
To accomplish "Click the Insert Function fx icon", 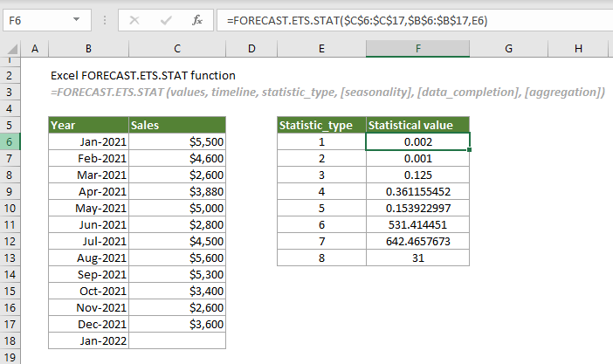I will pos(197,19).
